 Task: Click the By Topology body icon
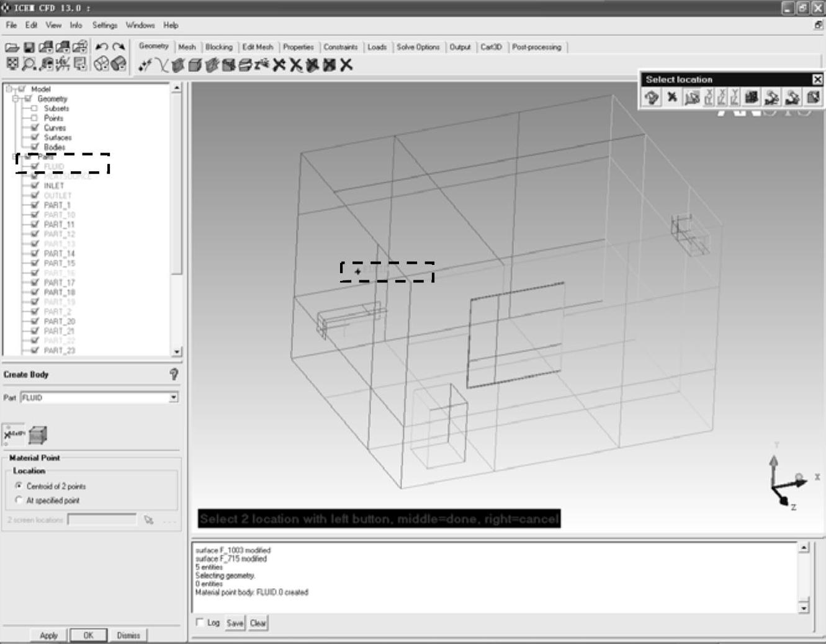click(x=38, y=435)
